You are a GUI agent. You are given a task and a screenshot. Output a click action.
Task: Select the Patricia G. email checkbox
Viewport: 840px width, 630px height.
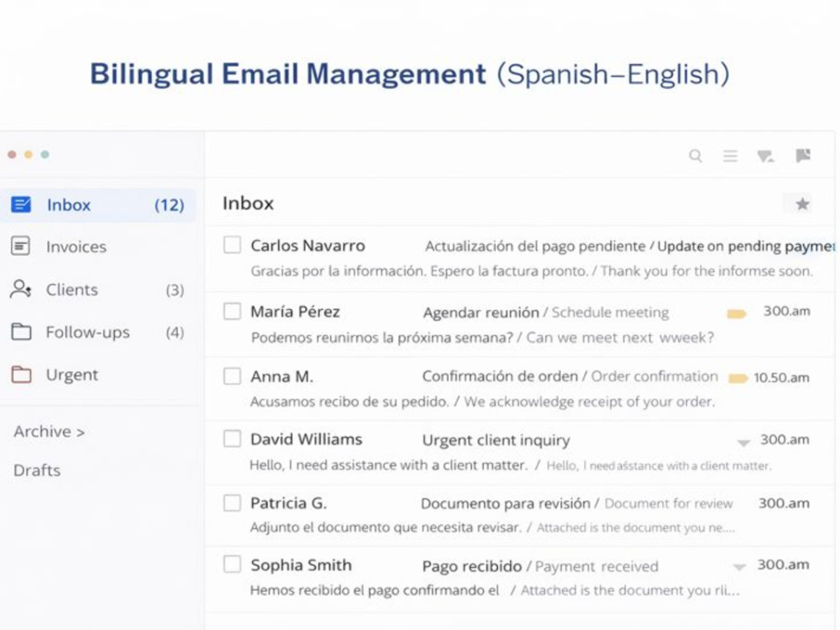click(232, 503)
